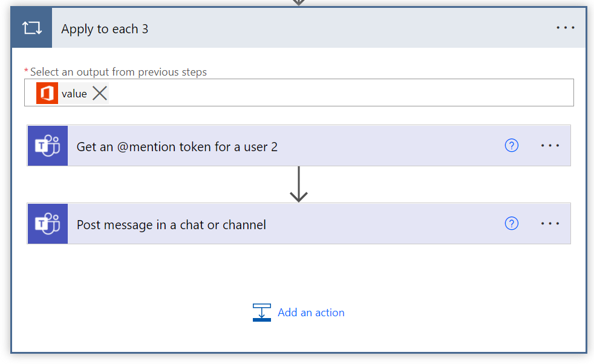Screen dimensions: 594x364
Task: Open help for the Post message action
Action: tap(511, 224)
